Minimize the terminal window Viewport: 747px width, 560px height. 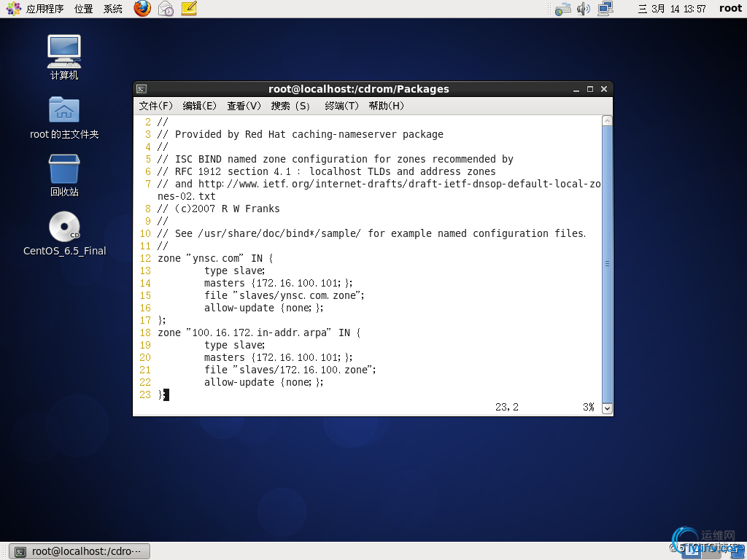576,89
